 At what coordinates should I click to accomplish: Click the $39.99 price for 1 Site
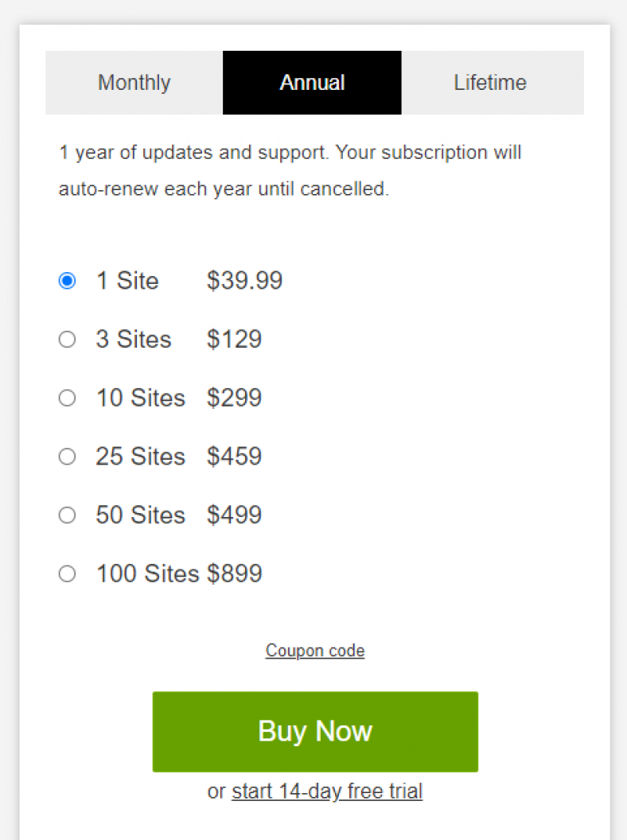pyautogui.click(x=245, y=281)
